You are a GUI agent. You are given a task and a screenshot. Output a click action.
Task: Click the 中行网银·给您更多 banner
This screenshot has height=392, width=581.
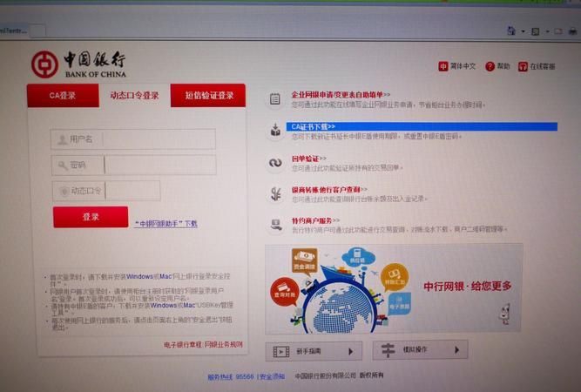pyautogui.click(x=394, y=289)
